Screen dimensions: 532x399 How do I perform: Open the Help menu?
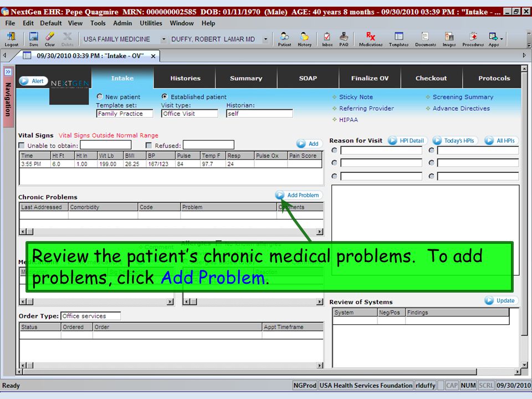point(208,23)
